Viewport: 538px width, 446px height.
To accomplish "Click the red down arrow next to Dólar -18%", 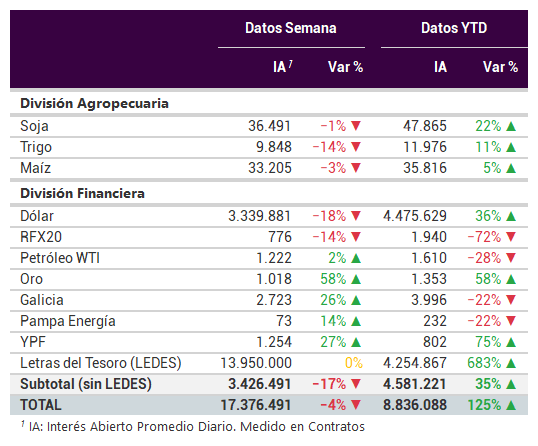I will [x=356, y=216].
